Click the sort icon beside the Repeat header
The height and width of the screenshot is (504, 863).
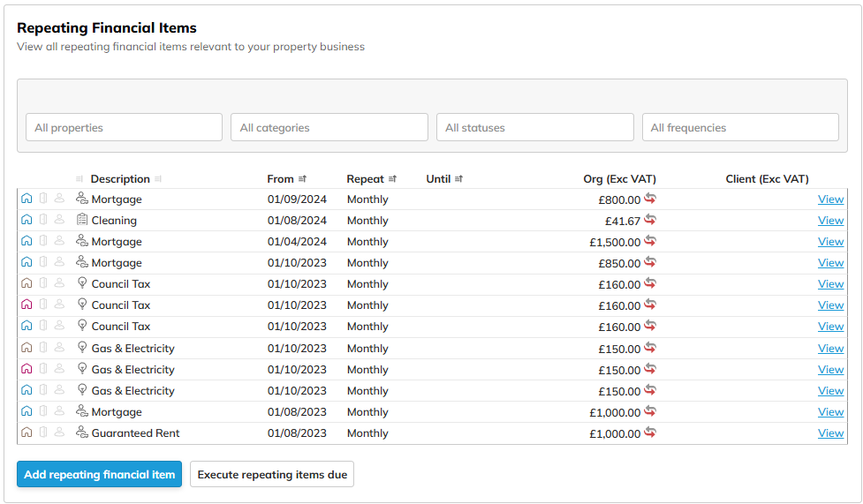[392, 179]
